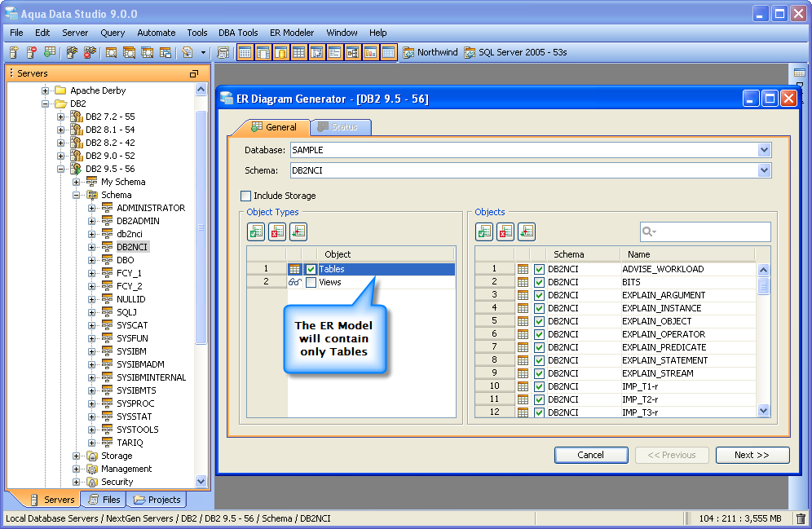Sort objects by the Name column header
The width and height of the screenshot is (812, 529).
click(x=687, y=254)
